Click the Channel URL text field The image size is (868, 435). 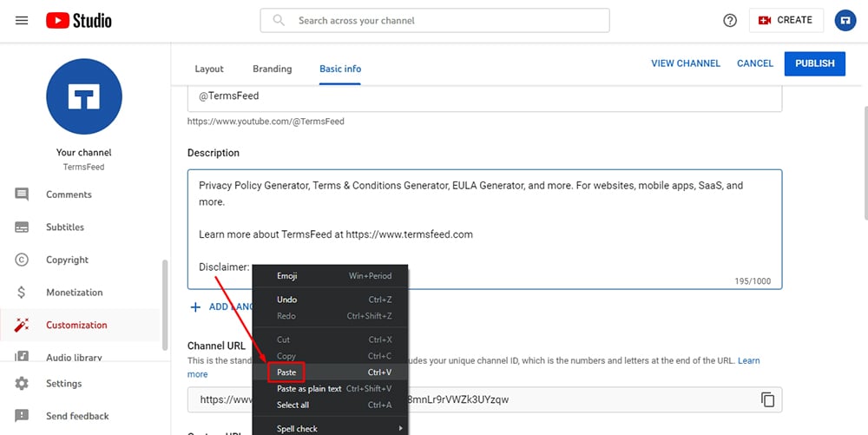pos(484,399)
